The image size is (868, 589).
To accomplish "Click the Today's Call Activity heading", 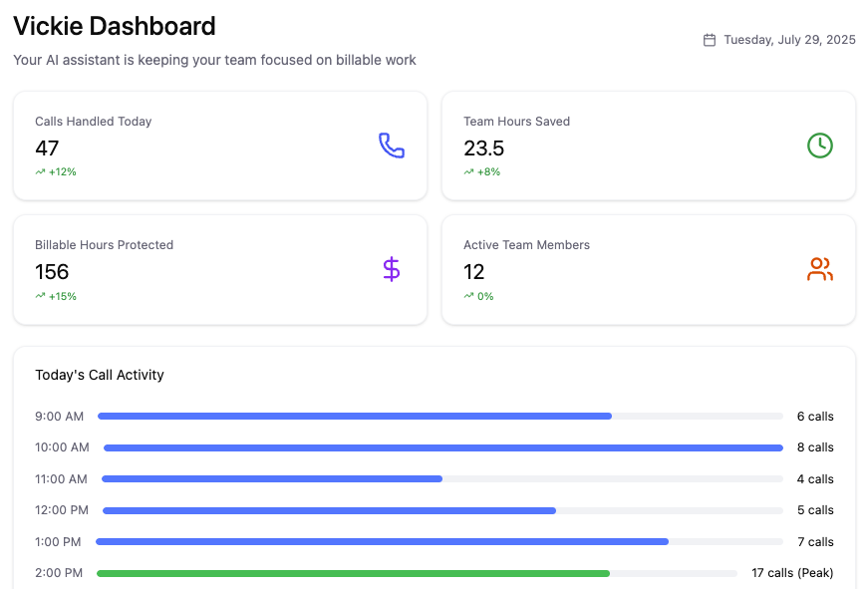I will pos(100,375).
